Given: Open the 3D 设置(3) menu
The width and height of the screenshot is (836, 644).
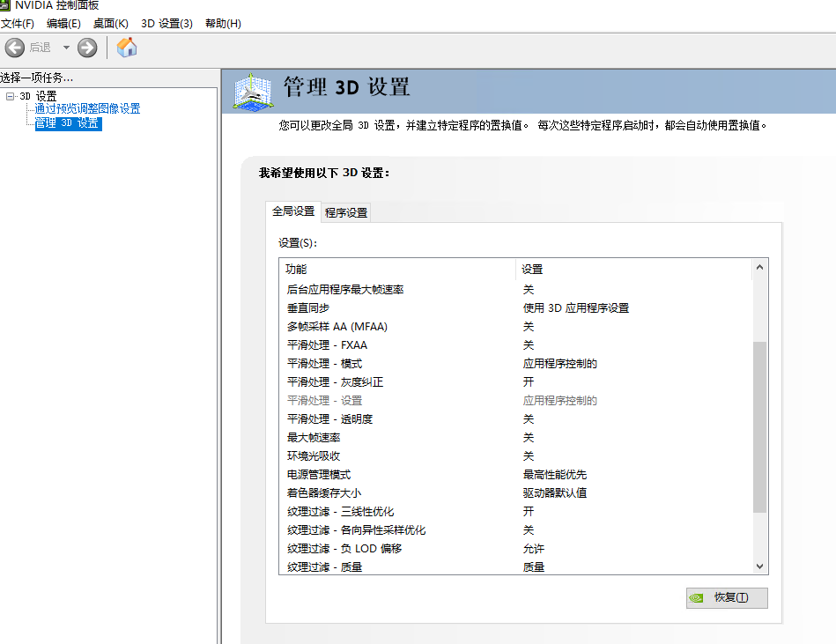Looking at the screenshot, I should tap(166, 24).
